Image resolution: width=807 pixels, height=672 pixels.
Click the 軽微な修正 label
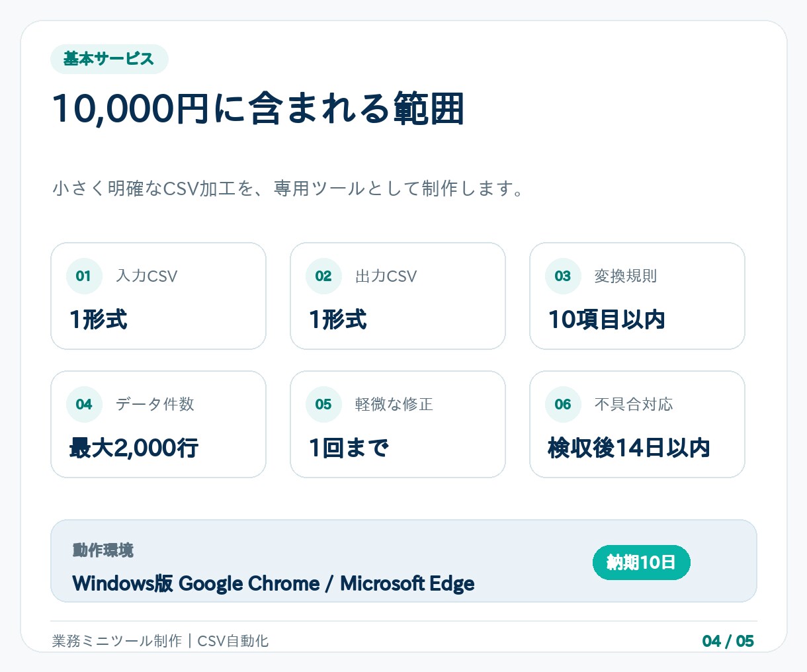pos(394,404)
